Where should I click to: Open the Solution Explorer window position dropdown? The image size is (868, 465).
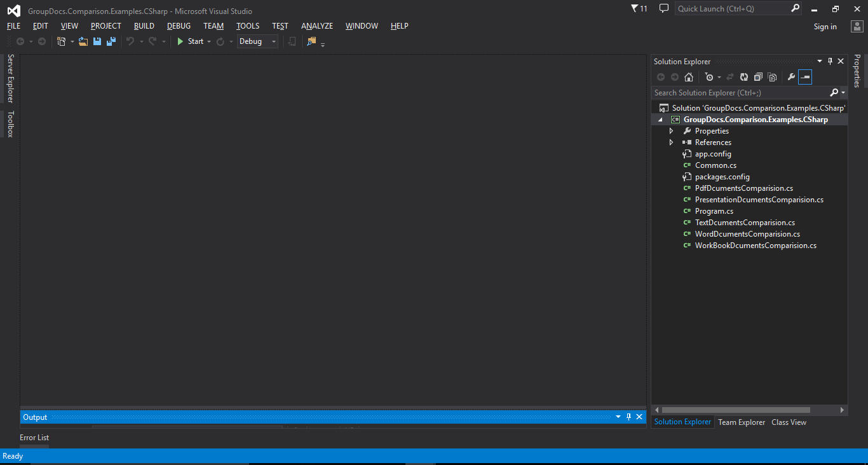point(820,62)
